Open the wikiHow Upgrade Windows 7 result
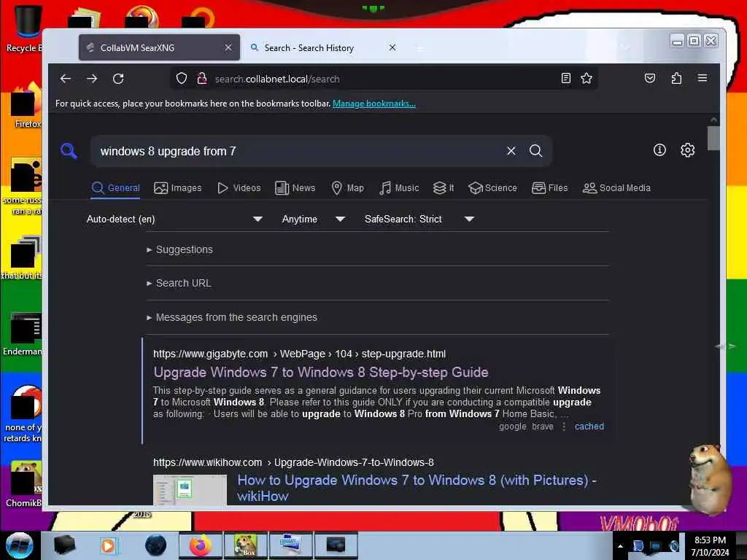 [x=417, y=488]
